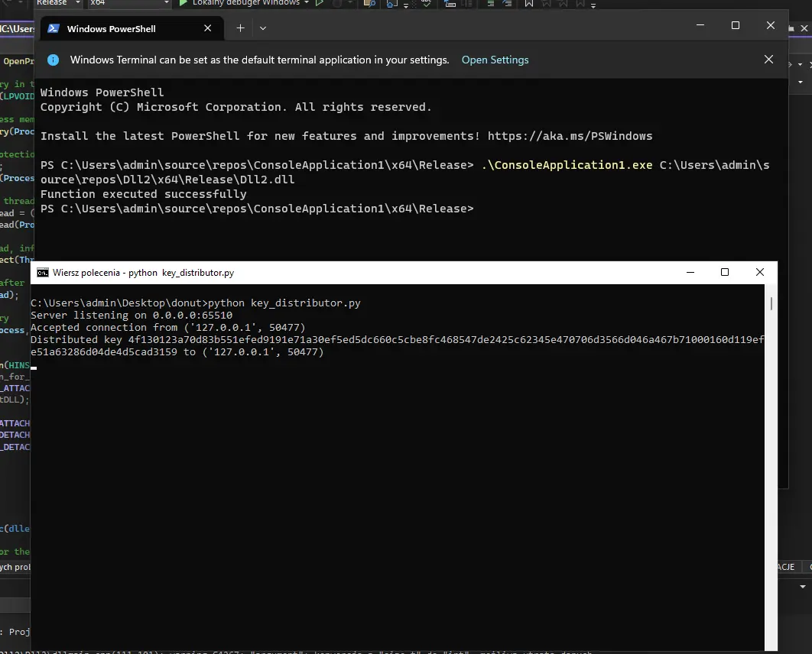This screenshot has height=654, width=812.
Task: Expand the Release configuration dropdown
Action: coord(77,3)
